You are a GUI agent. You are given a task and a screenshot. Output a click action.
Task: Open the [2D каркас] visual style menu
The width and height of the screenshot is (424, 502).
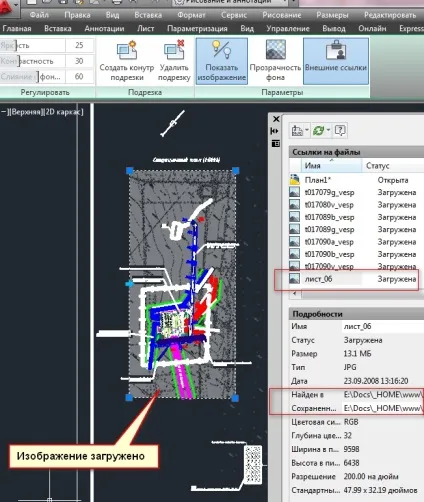click(x=63, y=112)
